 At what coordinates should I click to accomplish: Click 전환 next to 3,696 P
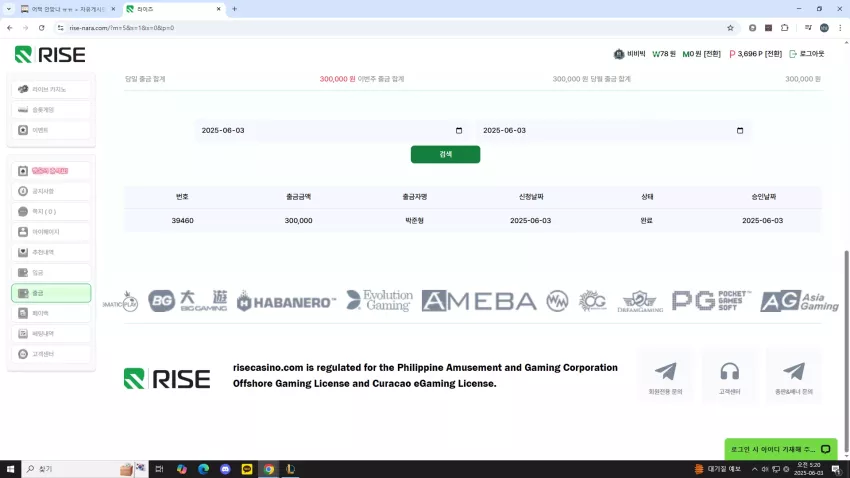773,54
